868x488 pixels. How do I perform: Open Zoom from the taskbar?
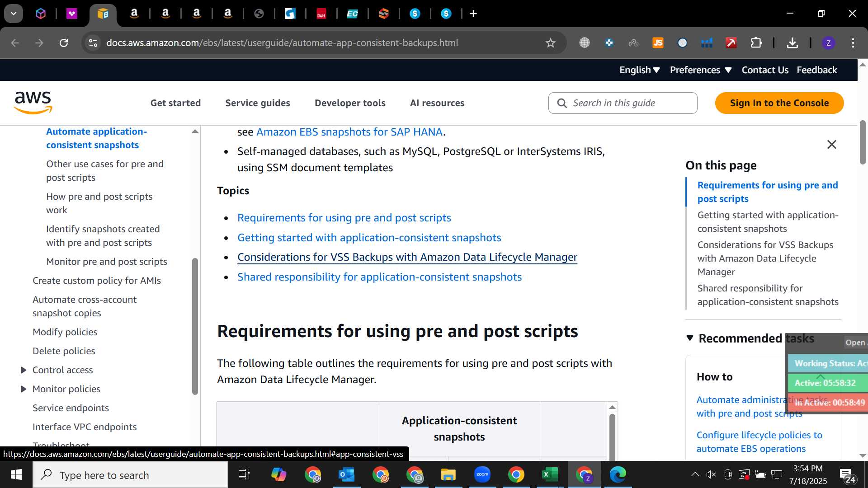pyautogui.click(x=482, y=474)
